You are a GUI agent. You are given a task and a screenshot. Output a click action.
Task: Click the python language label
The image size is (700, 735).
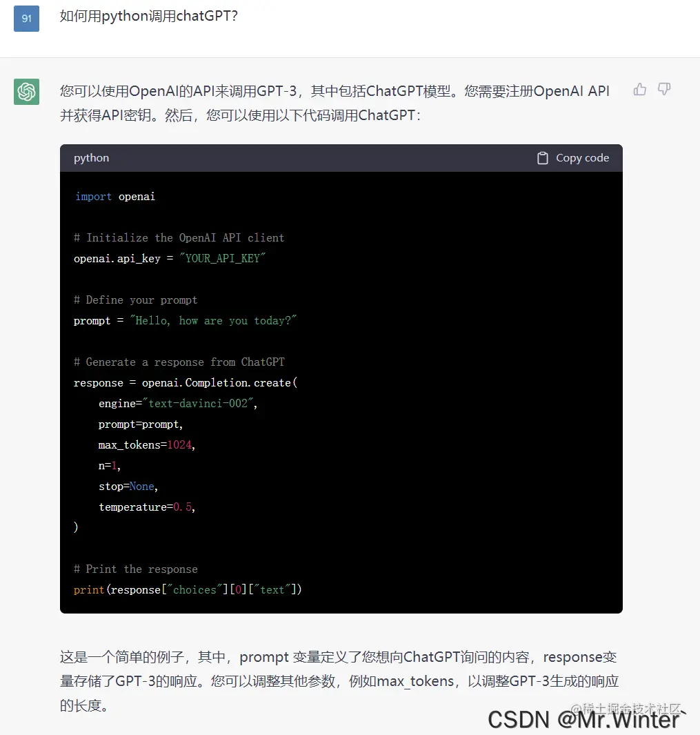(91, 158)
